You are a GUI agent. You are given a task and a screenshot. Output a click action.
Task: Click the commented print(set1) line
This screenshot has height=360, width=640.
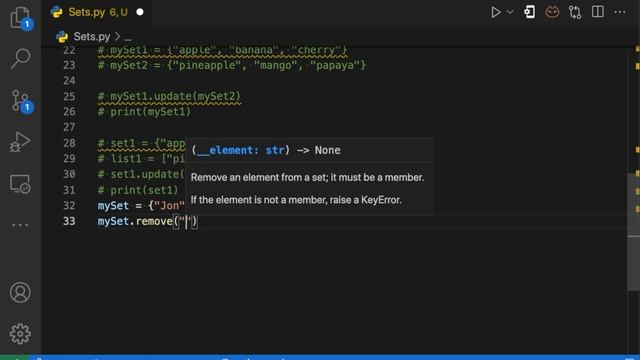tap(138, 190)
